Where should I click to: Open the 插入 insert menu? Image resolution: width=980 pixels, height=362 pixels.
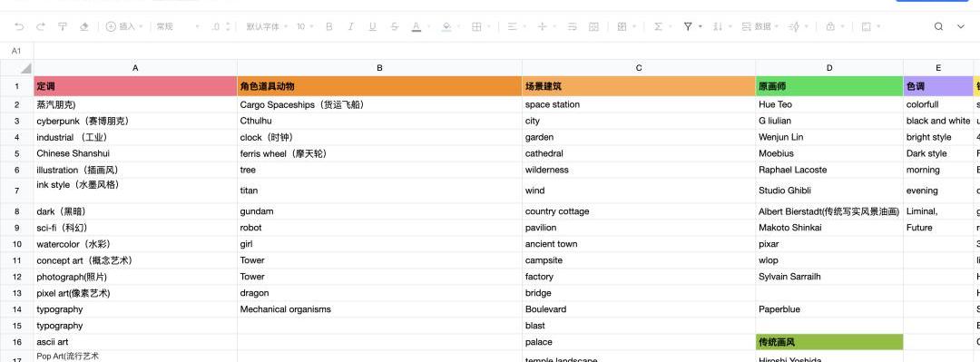click(x=124, y=26)
